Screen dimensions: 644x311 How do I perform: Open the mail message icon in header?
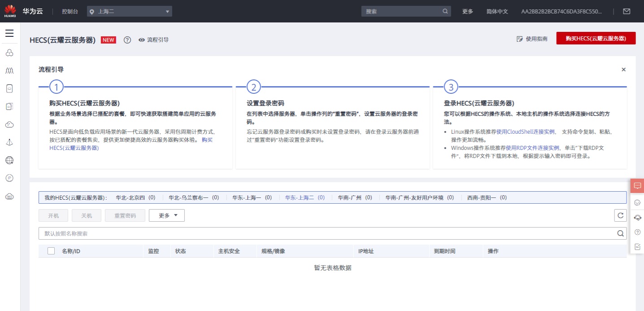(x=627, y=11)
